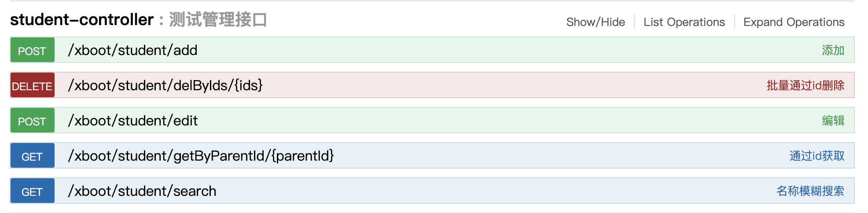Click the GET badge for getByParentId
The height and width of the screenshot is (213, 868).
32,156
